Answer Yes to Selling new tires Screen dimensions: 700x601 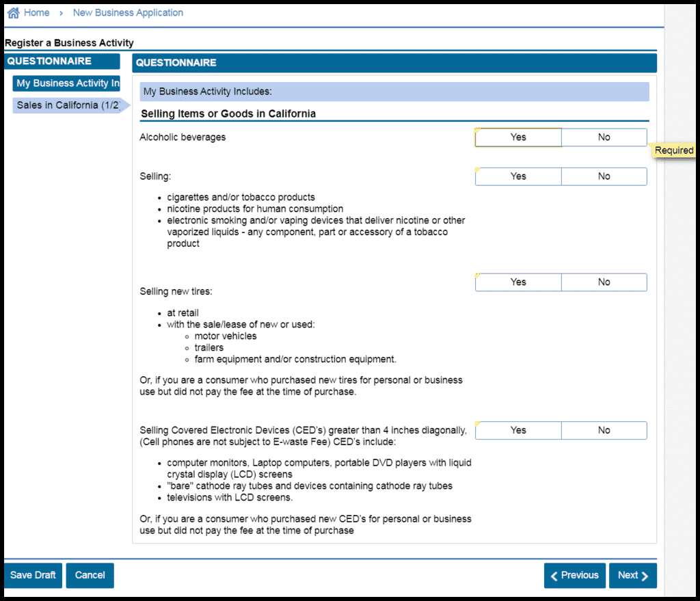518,282
